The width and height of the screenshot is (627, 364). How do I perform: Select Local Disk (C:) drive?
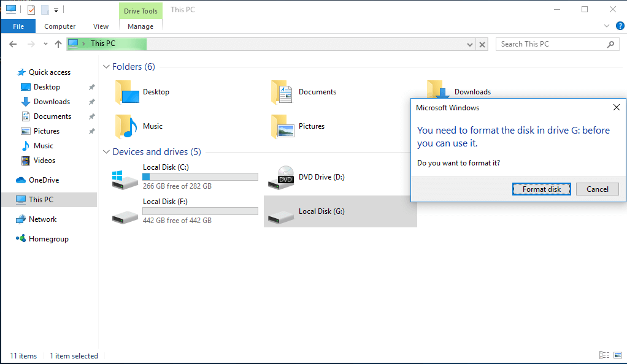click(185, 177)
